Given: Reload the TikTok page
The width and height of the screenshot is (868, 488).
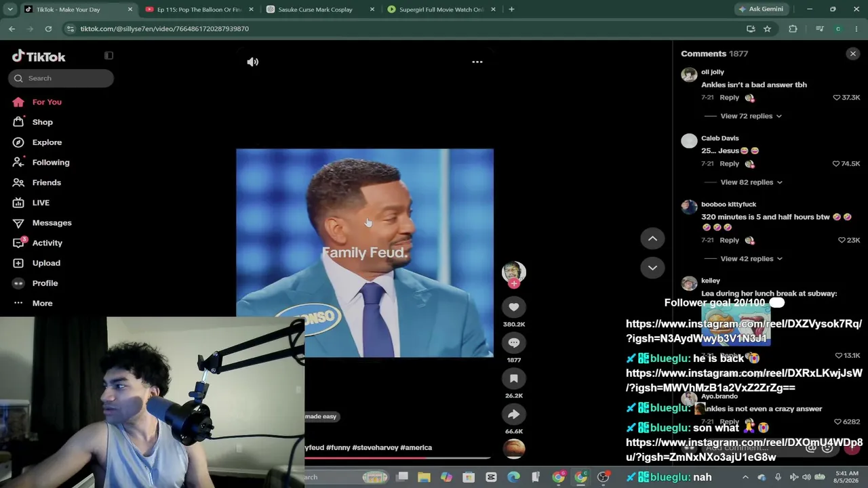Looking at the screenshot, I should click(48, 29).
